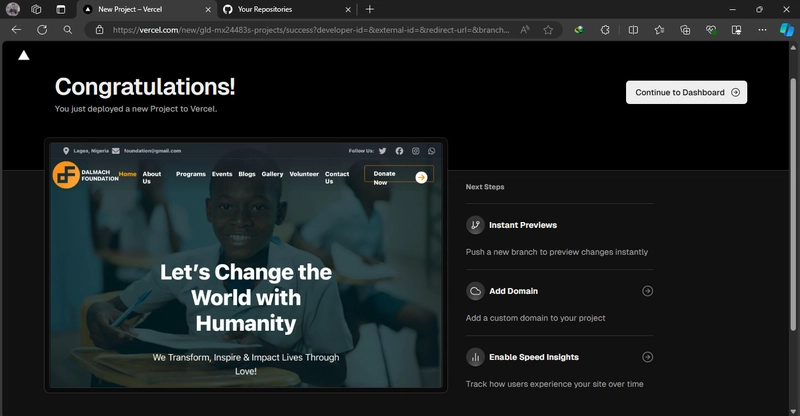800x416 pixels.
Task: Add this page to favorites star
Action: point(548,30)
